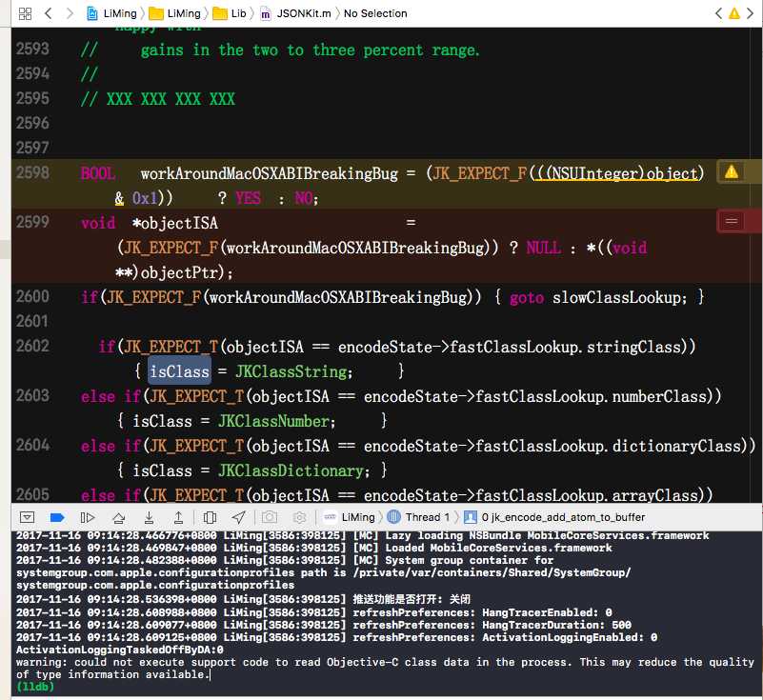The width and height of the screenshot is (763, 700).
Task: Open JSONKit.m file breadcrumb
Action: [x=295, y=13]
